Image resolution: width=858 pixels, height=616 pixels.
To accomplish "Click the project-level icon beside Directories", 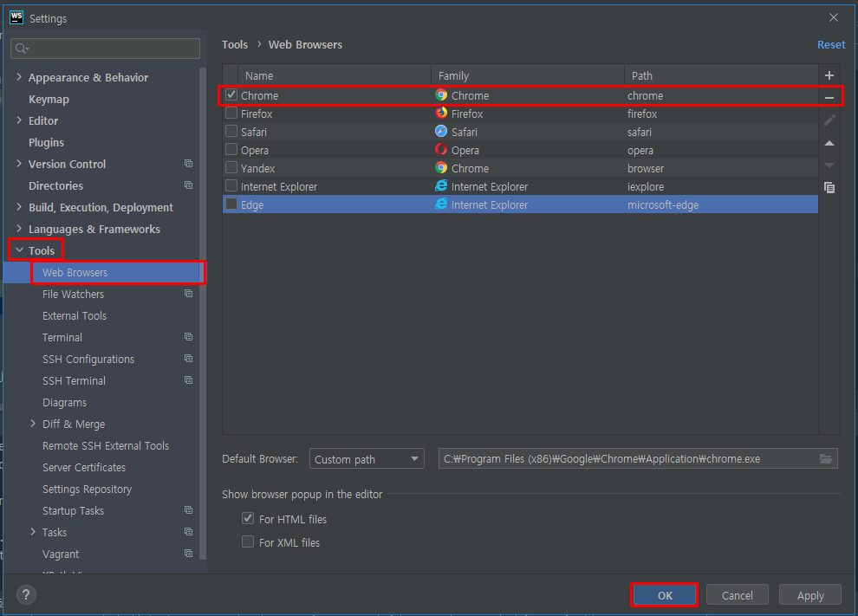I will click(x=188, y=185).
